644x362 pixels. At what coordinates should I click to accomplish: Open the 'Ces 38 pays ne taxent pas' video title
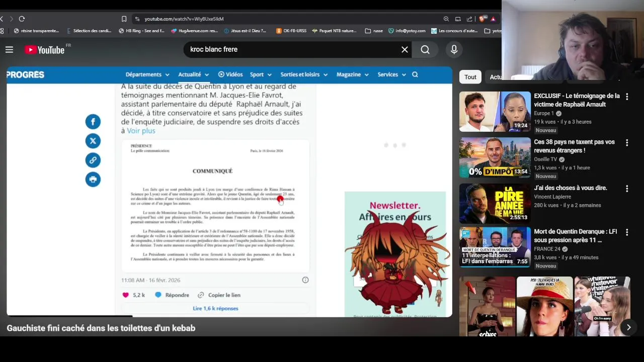click(x=575, y=146)
